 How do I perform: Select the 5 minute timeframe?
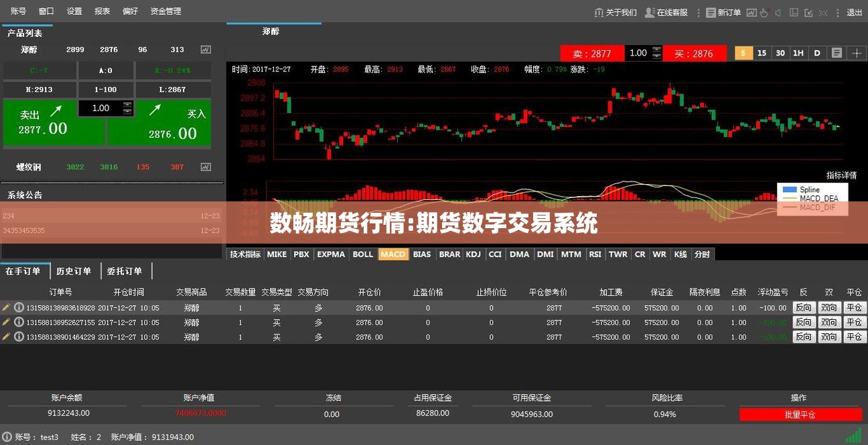tap(743, 53)
